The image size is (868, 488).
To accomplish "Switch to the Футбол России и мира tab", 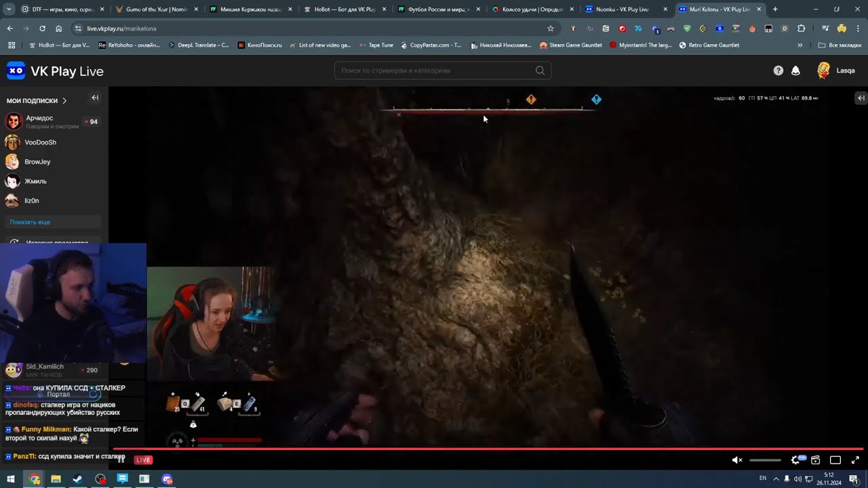I will pos(438,9).
